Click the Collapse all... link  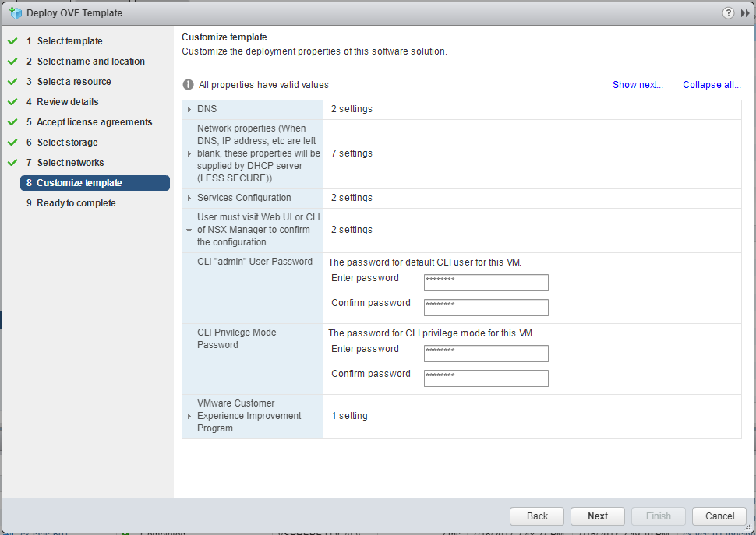tap(712, 85)
